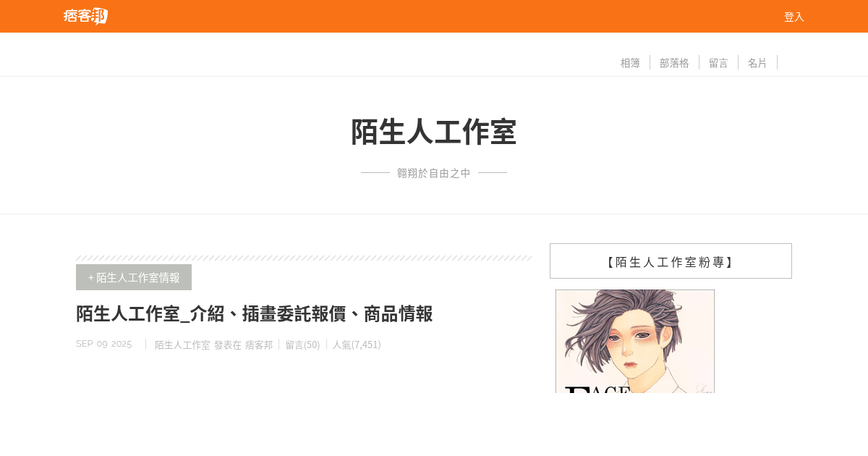Open the 相簿 album tab
The height and width of the screenshot is (456, 868).
[x=630, y=63]
